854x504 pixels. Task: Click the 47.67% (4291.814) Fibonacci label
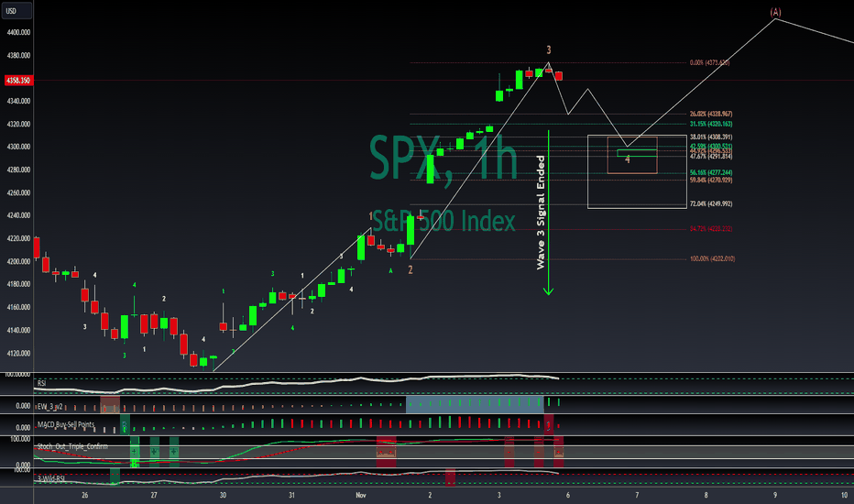(x=711, y=157)
